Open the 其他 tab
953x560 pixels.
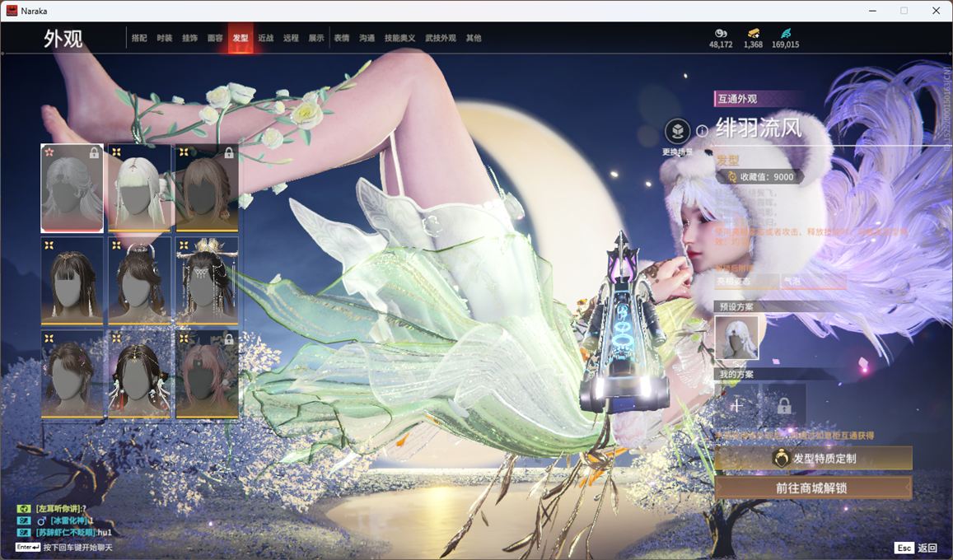click(474, 38)
